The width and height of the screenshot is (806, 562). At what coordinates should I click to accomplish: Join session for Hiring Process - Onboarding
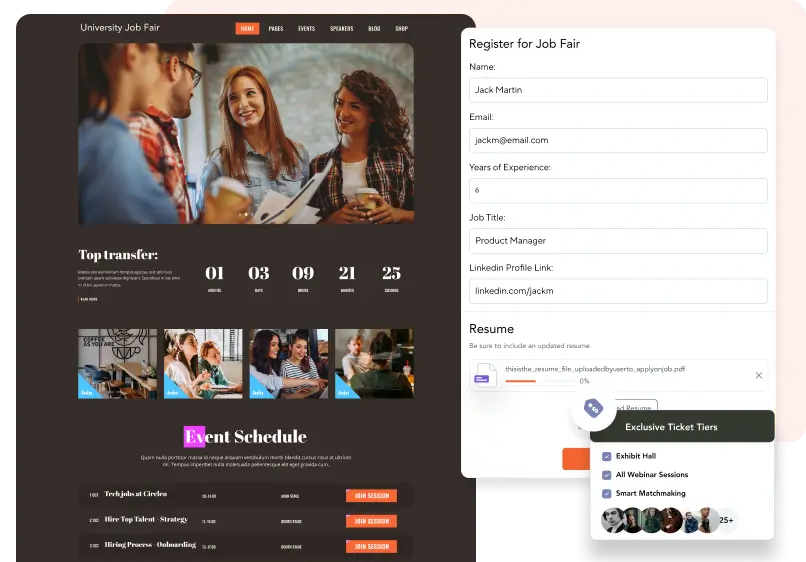[x=372, y=546]
